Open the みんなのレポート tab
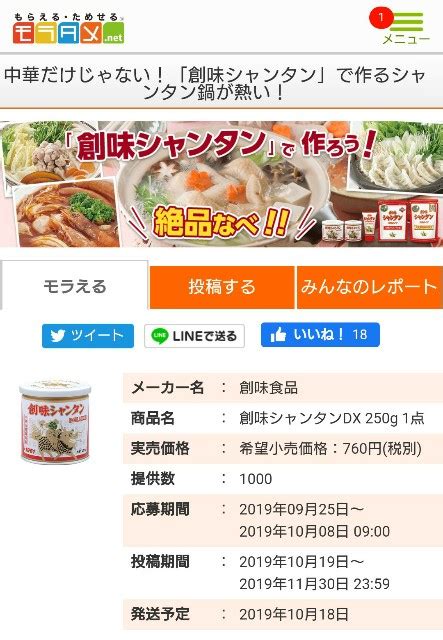This screenshot has height=640, width=443. pyautogui.click(x=370, y=287)
